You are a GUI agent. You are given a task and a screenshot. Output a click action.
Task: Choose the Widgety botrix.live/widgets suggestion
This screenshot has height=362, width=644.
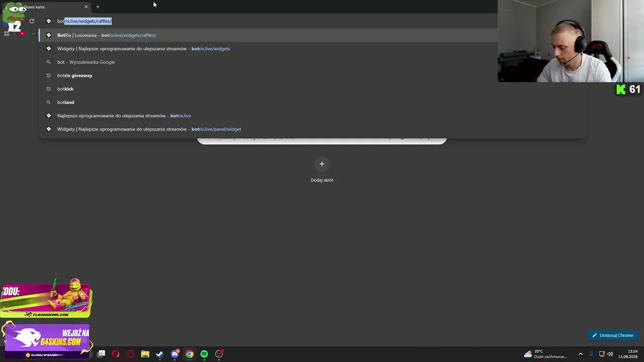click(313, 49)
